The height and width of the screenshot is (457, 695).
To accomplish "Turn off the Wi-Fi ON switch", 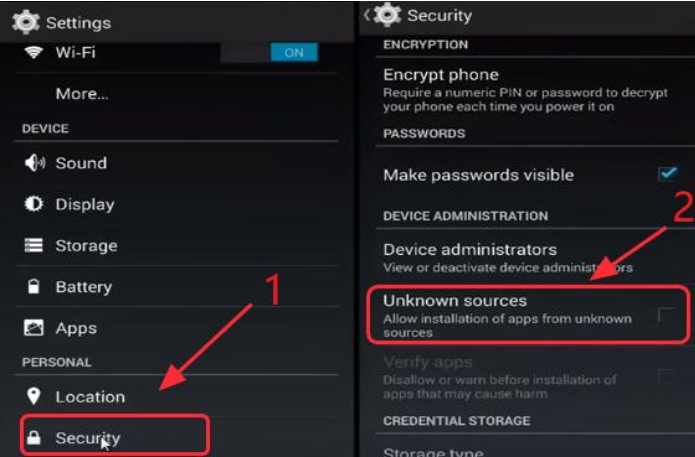I will tap(293, 53).
